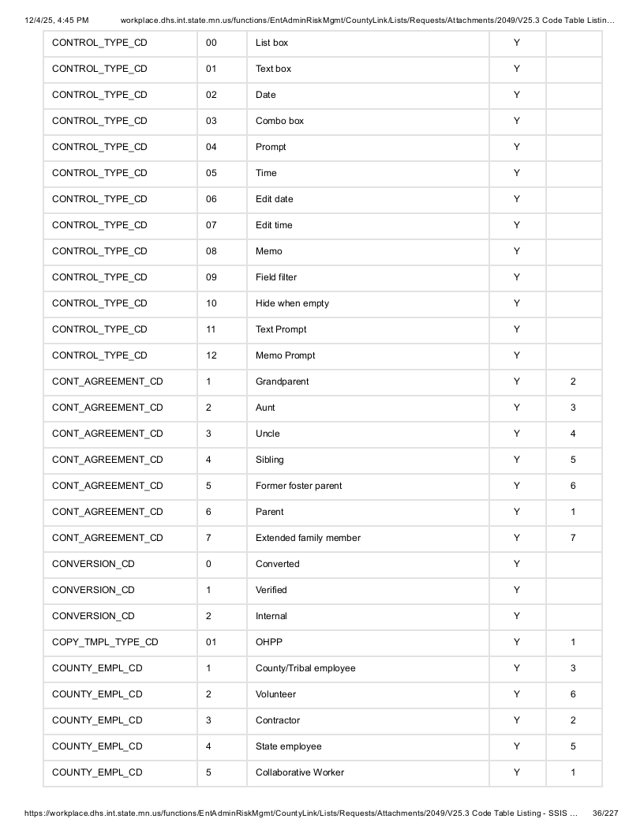Select the COPY_TMPL_TYPE_CD code name cell

(x=120, y=643)
